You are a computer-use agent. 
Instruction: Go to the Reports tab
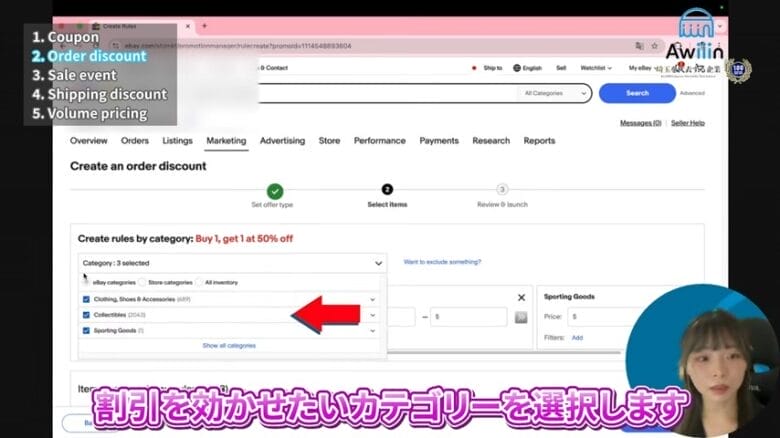click(539, 141)
